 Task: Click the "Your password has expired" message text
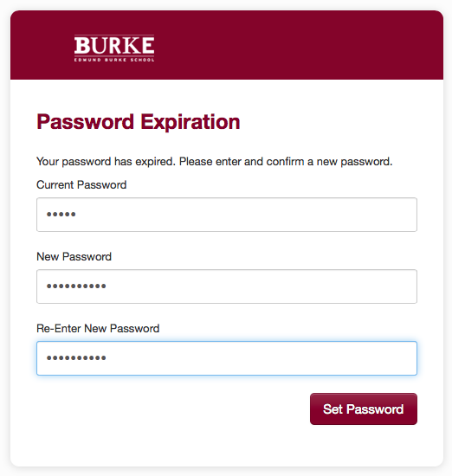click(x=215, y=162)
